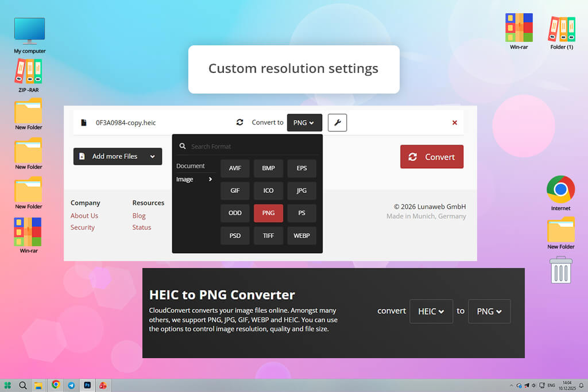Focus the Search Format field
This screenshot has height=392, width=588.
[x=247, y=146]
